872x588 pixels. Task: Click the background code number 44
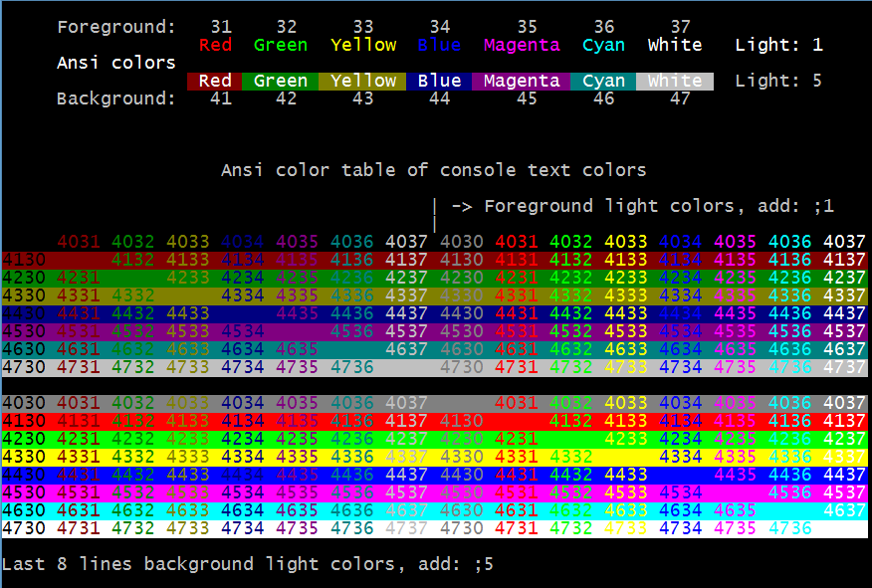(439, 98)
